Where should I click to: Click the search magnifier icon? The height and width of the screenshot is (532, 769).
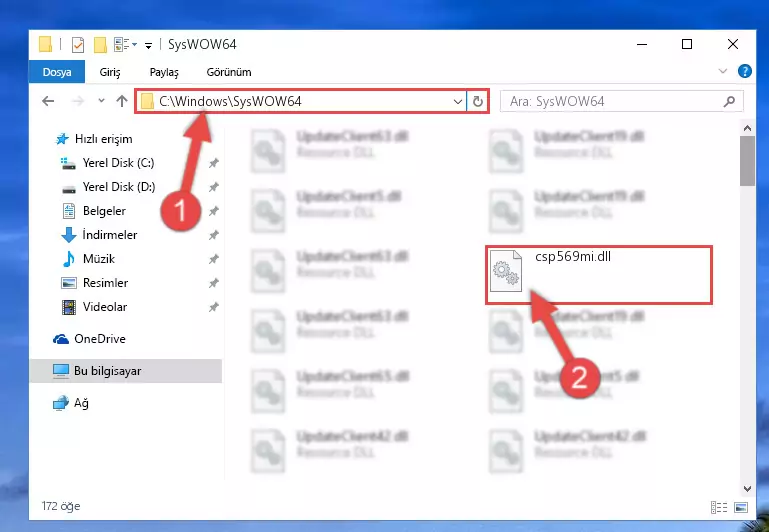tap(729, 101)
